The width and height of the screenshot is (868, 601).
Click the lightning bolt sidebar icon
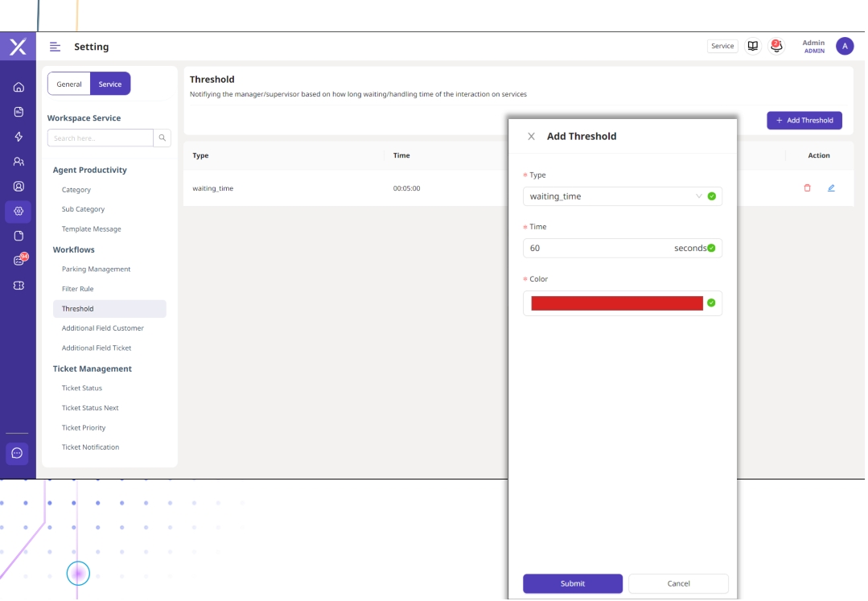tap(19, 137)
